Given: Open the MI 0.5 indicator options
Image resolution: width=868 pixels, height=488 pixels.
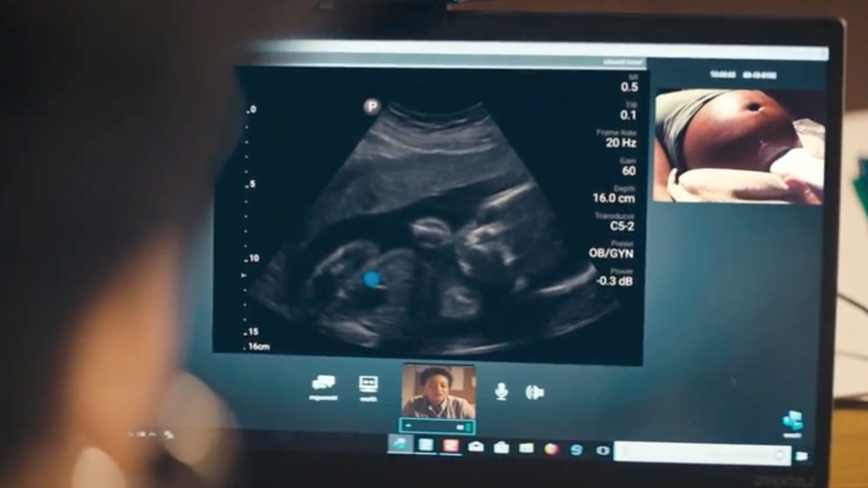Looking at the screenshot, I should pyautogui.click(x=631, y=87).
